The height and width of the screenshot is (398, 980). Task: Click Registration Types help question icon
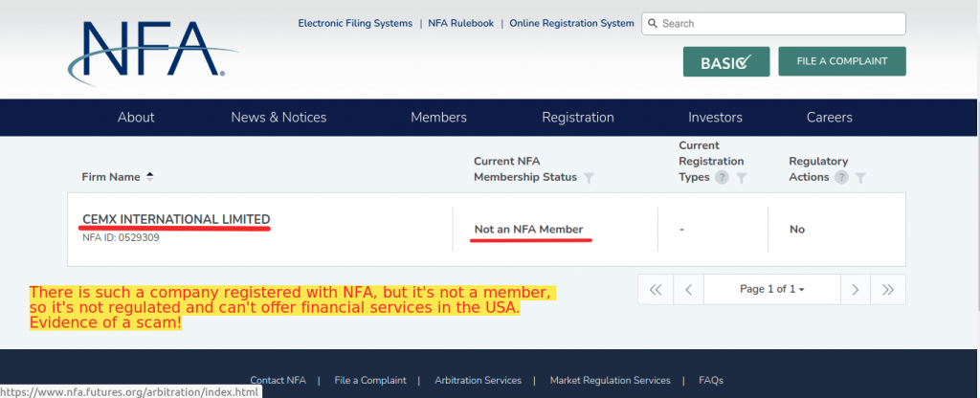(722, 177)
